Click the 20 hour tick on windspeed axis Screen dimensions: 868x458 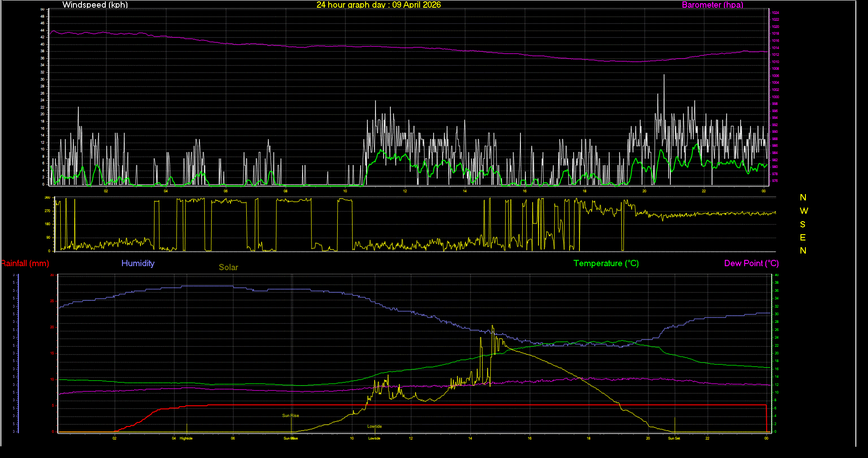[x=644, y=191]
